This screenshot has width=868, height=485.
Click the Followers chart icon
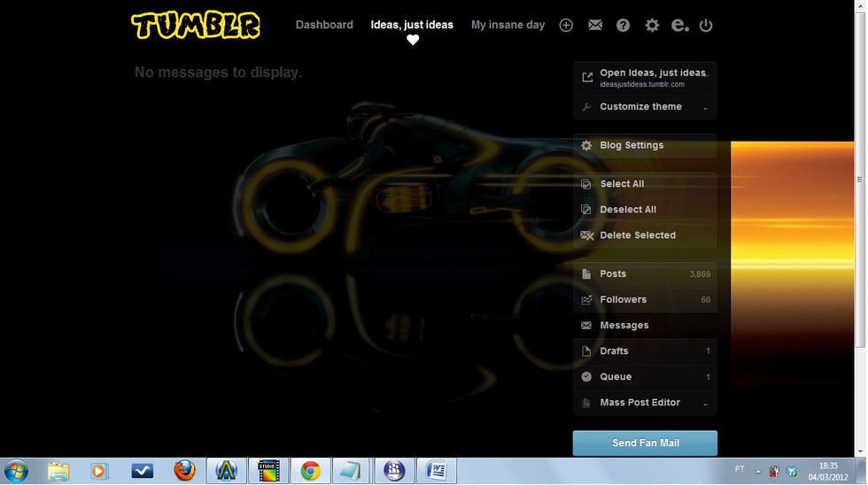pos(586,300)
